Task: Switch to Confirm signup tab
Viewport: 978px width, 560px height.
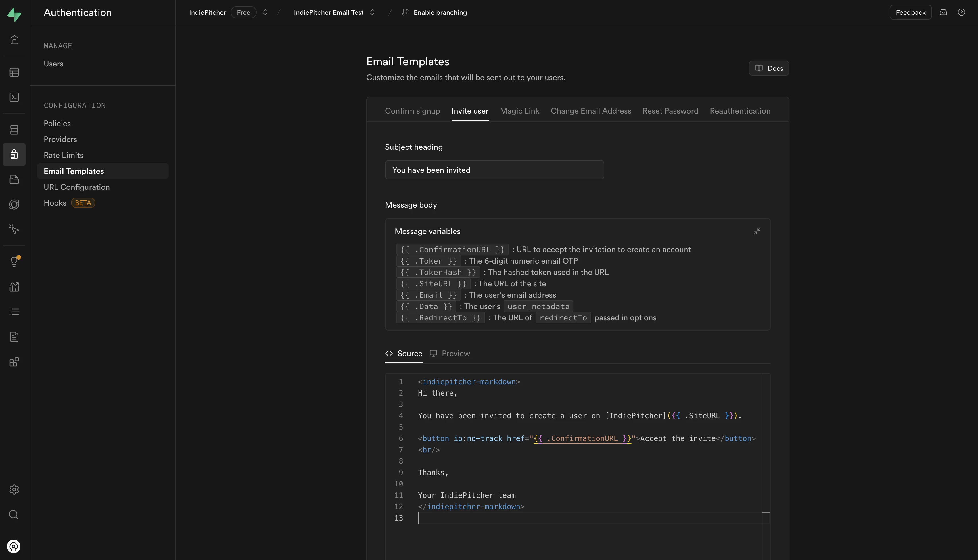Action: [412, 111]
